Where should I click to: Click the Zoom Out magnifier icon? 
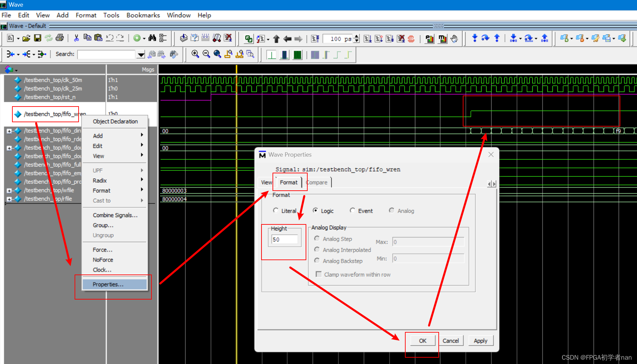click(x=206, y=54)
